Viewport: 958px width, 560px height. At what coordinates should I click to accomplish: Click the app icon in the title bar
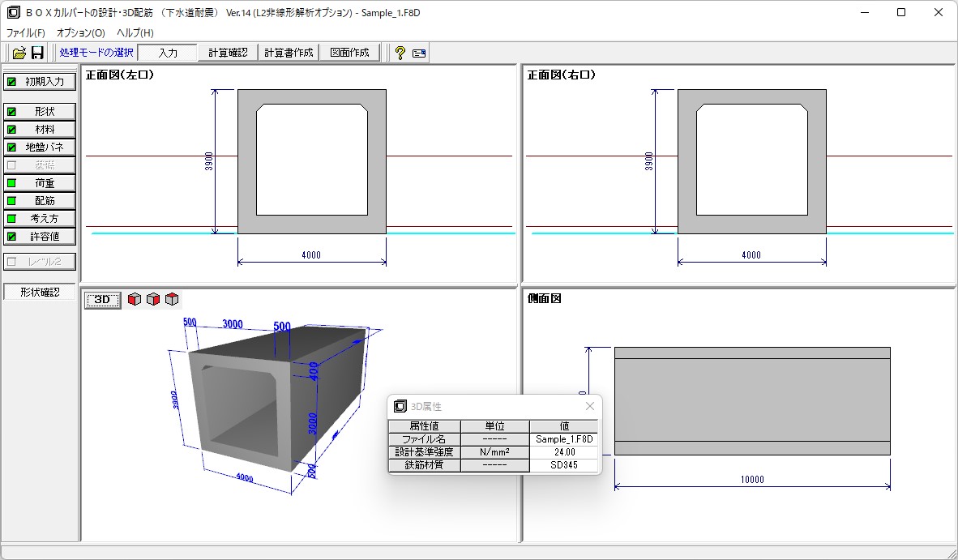14,12
